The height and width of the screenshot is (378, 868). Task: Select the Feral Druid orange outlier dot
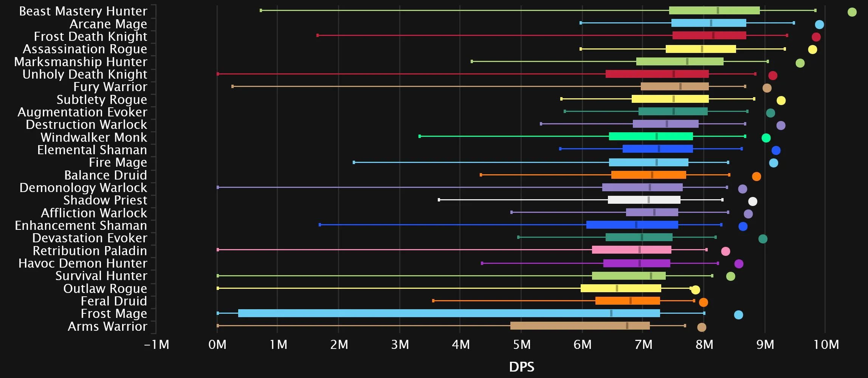pos(703,302)
